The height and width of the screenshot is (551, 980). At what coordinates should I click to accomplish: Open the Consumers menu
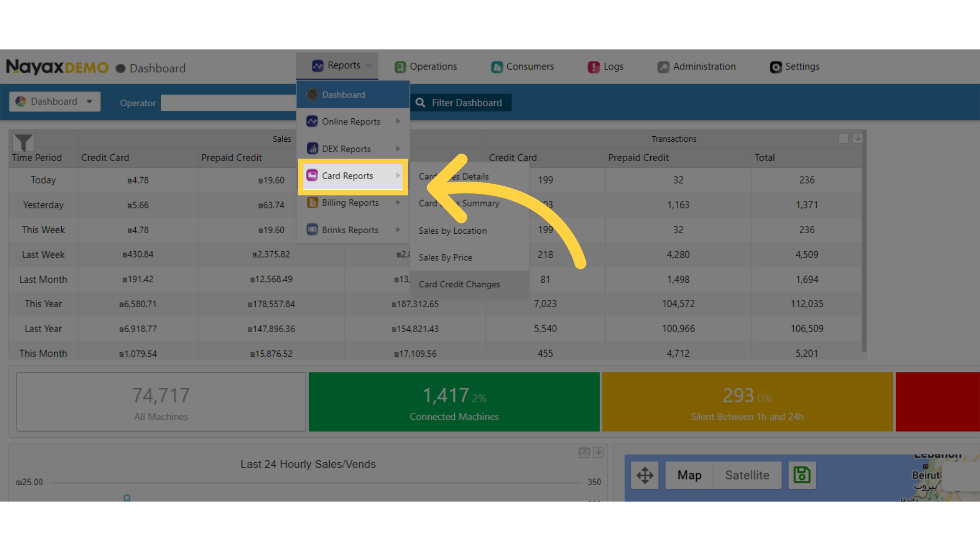[522, 67]
